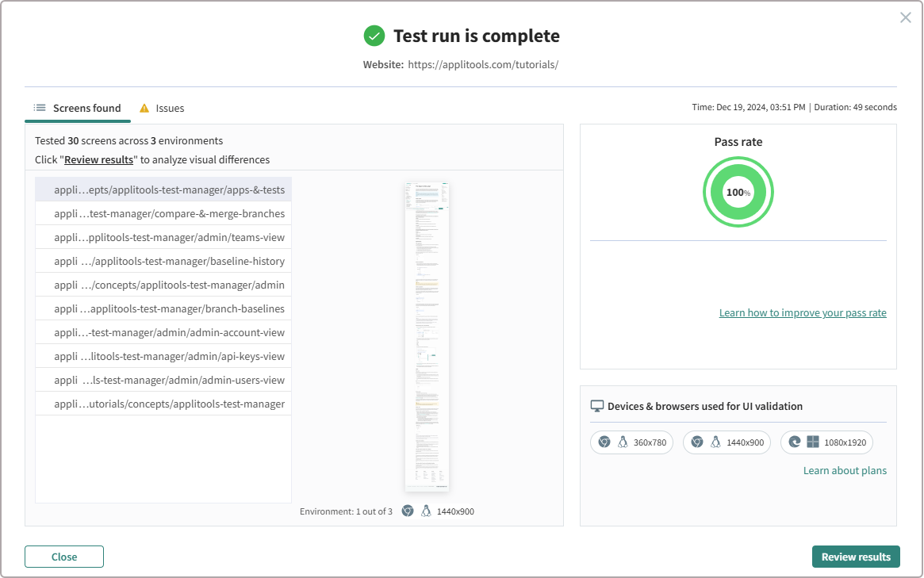Click Windows icon in 1080x1920 chip
Image resolution: width=924 pixels, height=578 pixels.
pos(812,442)
